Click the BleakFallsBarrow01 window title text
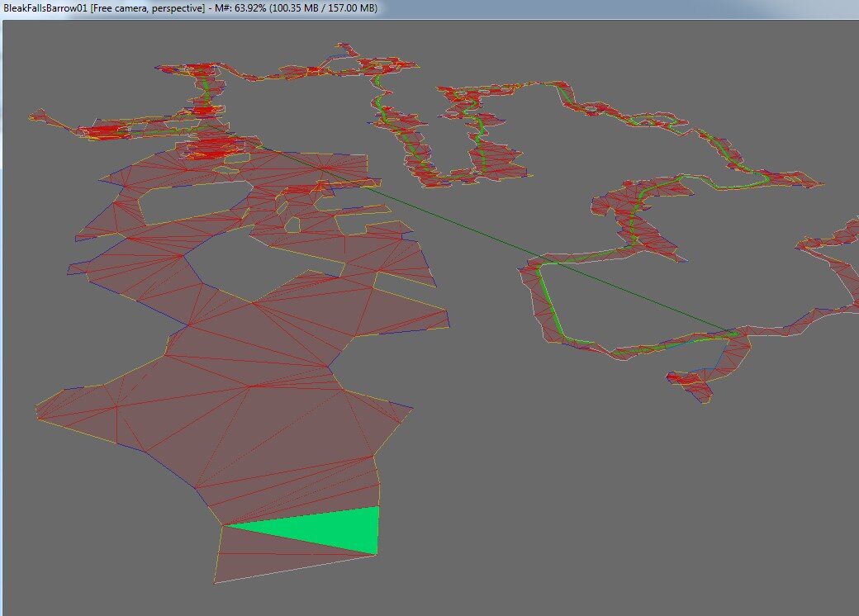The width and height of the screenshot is (859, 616). pyautogui.click(x=190, y=8)
